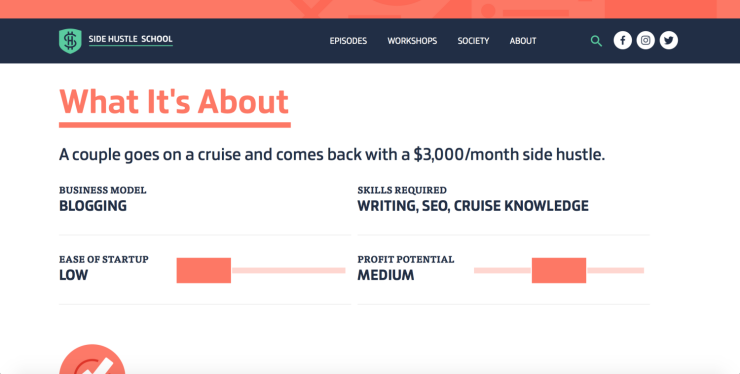This screenshot has width=740, height=374.
Task: Click the What It's About heading
Action: coord(174,102)
